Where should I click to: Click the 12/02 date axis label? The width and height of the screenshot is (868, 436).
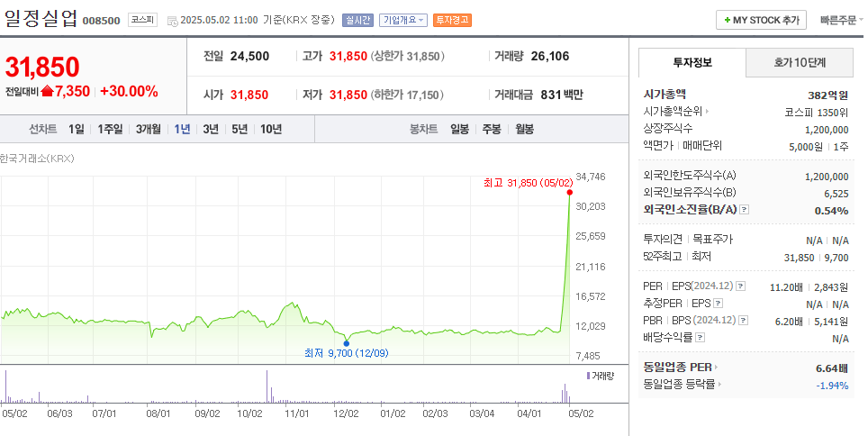346,413
